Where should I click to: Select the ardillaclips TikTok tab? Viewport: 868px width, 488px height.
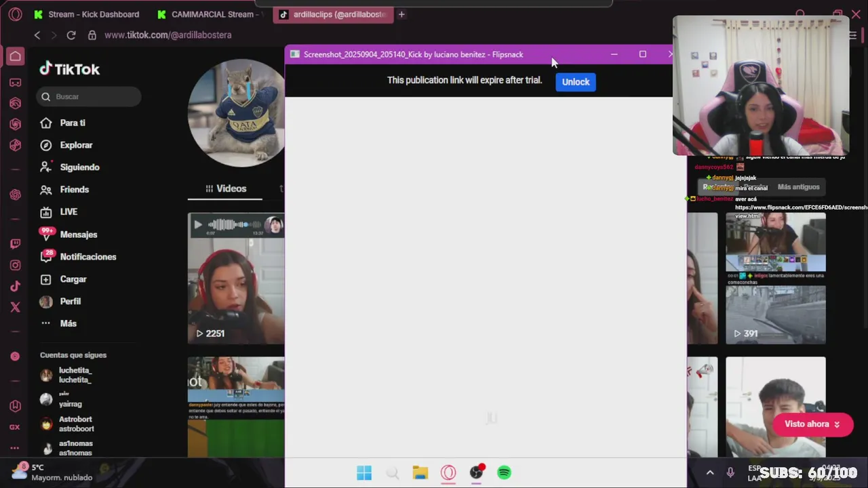pyautogui.click(x=333, y=14)
